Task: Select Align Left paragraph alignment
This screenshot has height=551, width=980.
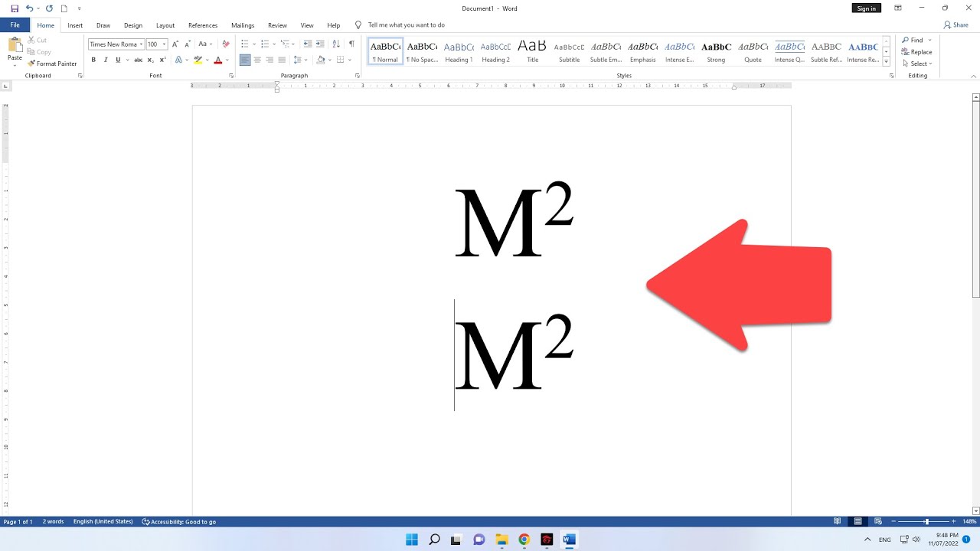Action: click(x=245, y=60)
